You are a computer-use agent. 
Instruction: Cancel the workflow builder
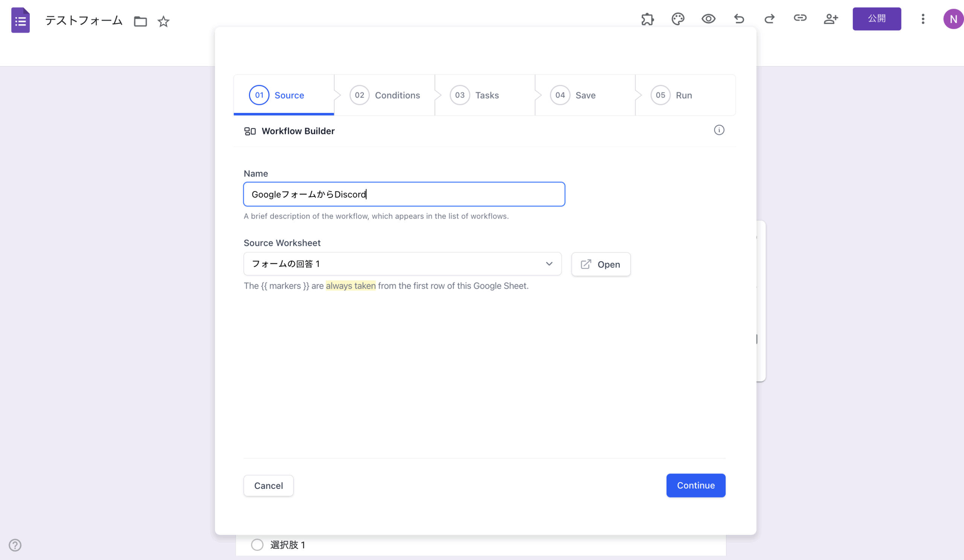click(268, 486)
